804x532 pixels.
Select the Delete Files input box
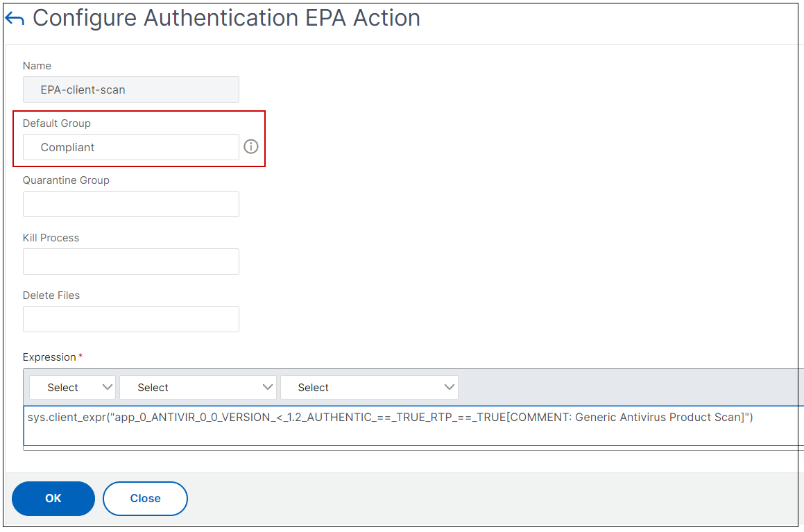(x=131, y=319)
